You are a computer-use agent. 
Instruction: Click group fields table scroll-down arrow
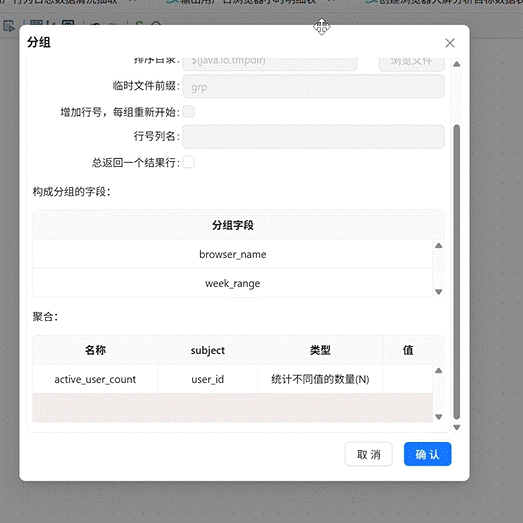coord(439,292)
